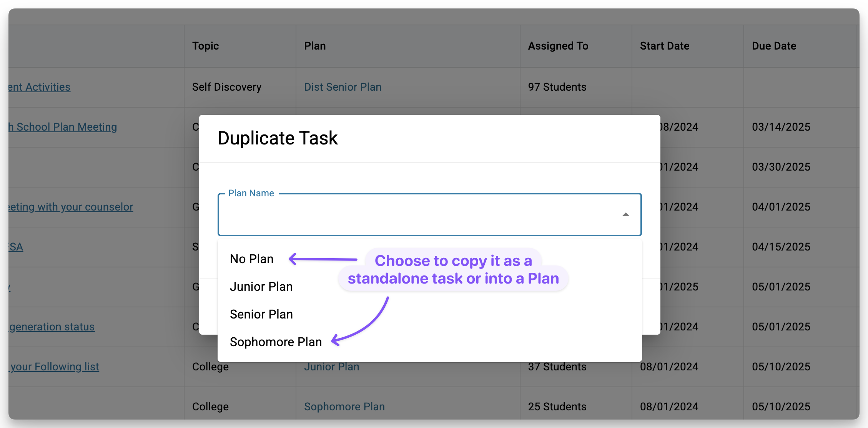Open the generation status task link
868x428 pixels.
52,327
